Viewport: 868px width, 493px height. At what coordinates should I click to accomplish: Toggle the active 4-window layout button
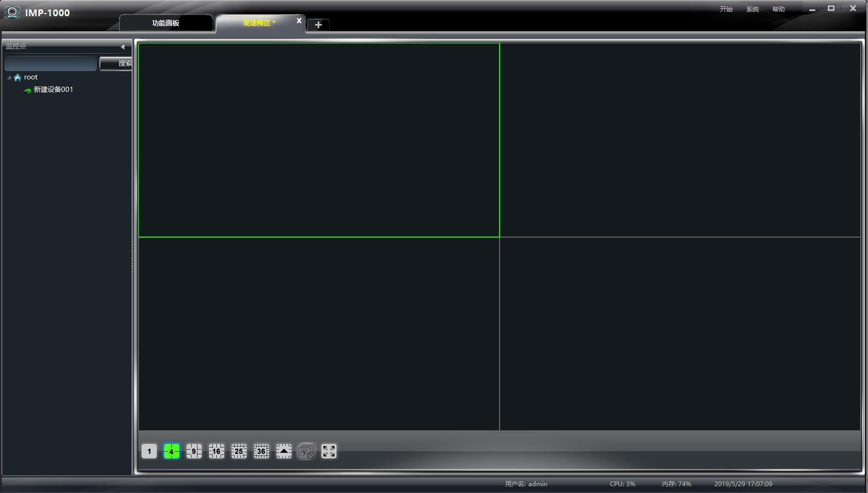[171, 451]
